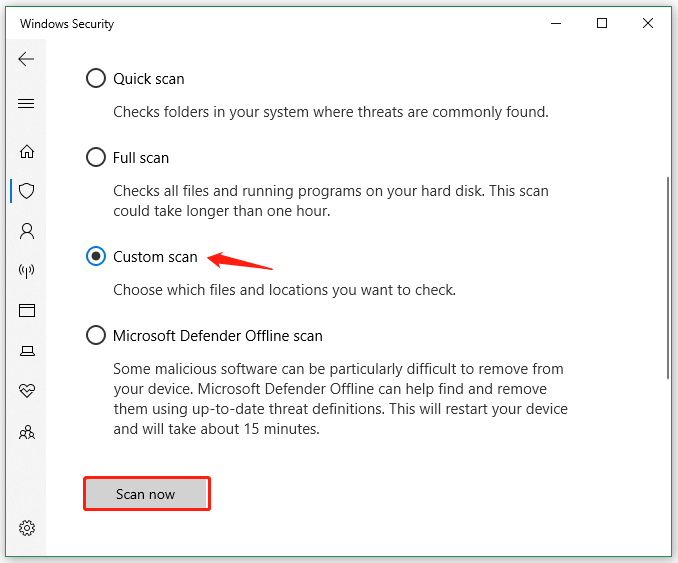
Task: Open App & browser control icon
Action: coord(27,310)
